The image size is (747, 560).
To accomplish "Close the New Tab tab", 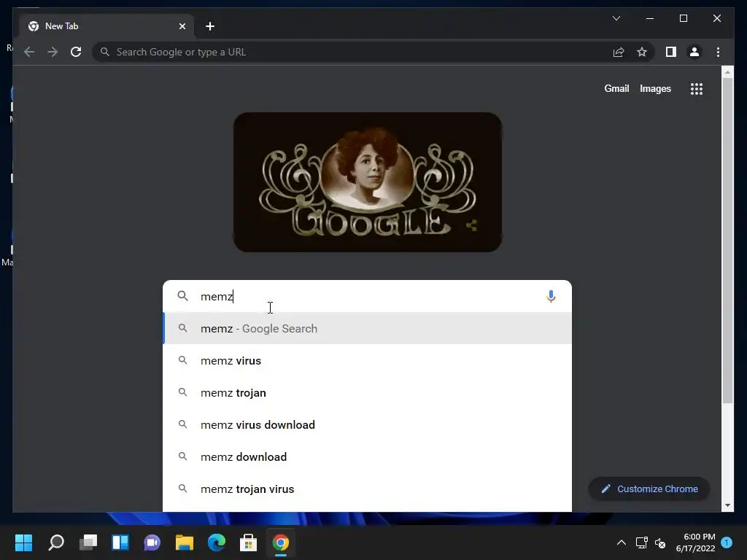I will pyautogui.click(x=182, y=26).
